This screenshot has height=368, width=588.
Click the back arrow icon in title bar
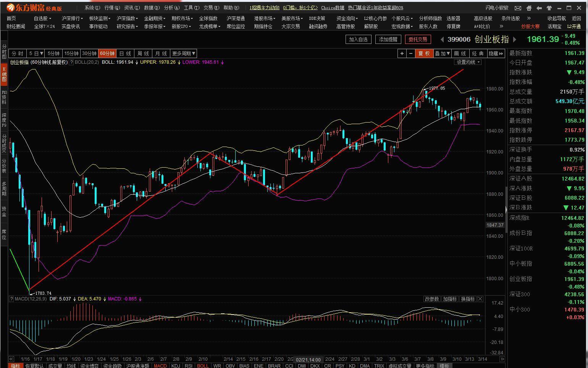coord(539,8)
